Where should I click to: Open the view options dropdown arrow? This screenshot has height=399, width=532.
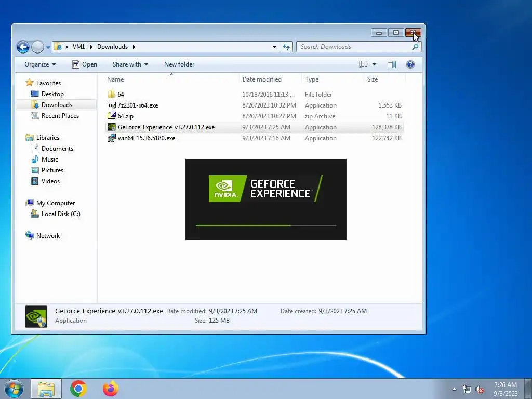click(374, 64)
